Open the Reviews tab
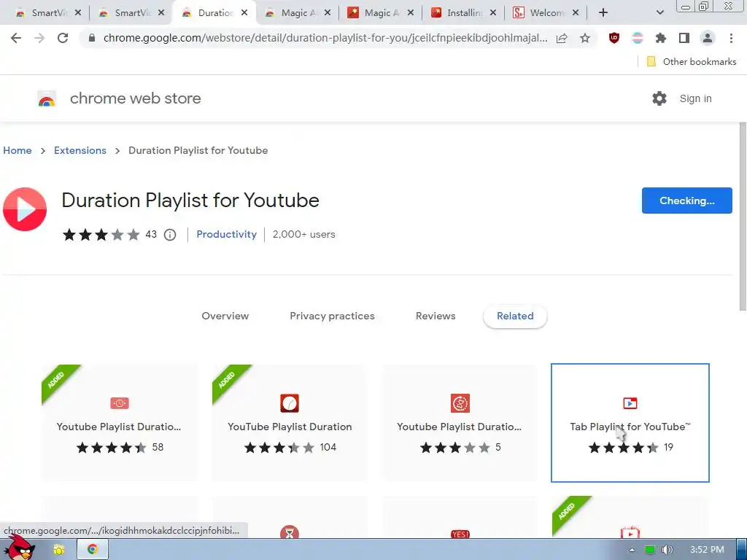The width and height of the screenshot is (747, 560). click(x=436, y=316)
